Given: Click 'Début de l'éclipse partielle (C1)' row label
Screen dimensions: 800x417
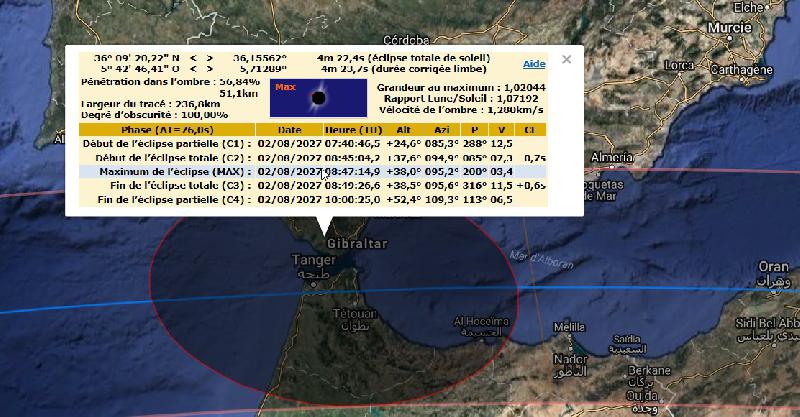Looking at the screenshot, I should (x=167, y=144).
